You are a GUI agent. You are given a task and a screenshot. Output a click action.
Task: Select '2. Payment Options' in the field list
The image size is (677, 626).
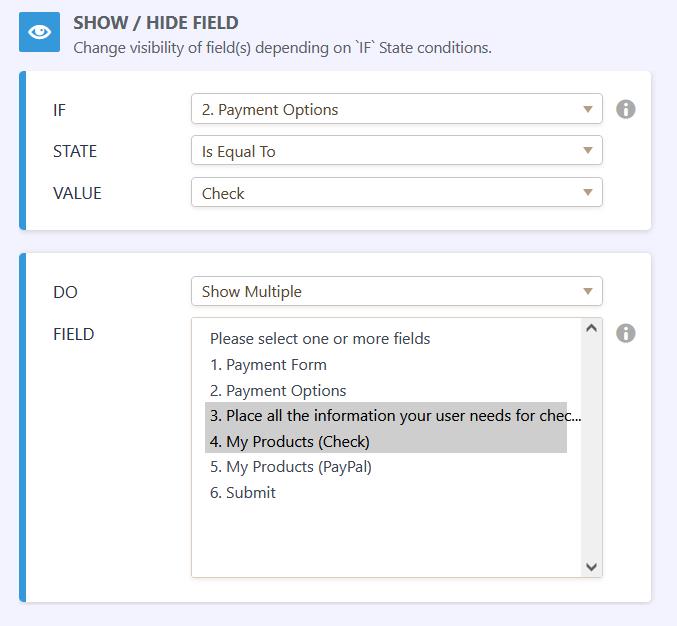pyautogui.click(x=278, y=391)
